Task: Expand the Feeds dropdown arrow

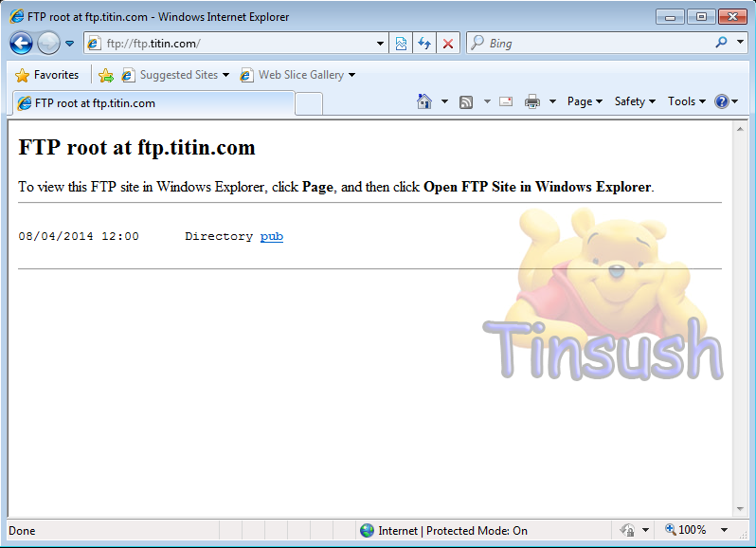Action: (x=487, y=101)
